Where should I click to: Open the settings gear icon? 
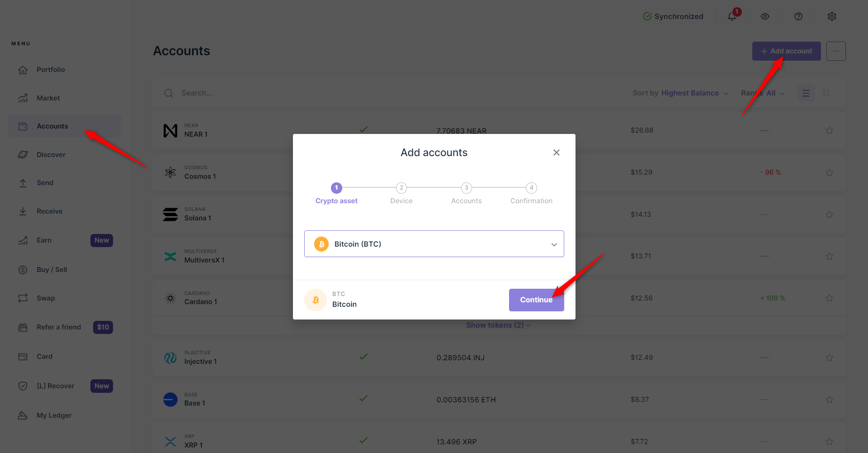click(832, 17)
